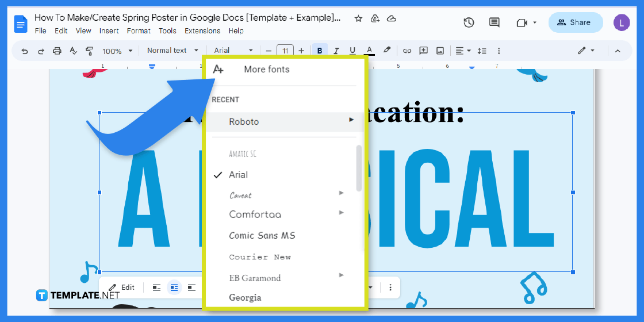Click the font size field
This screenshot has height=322, width=644.
pyautogui.click(x=285, y=51)
